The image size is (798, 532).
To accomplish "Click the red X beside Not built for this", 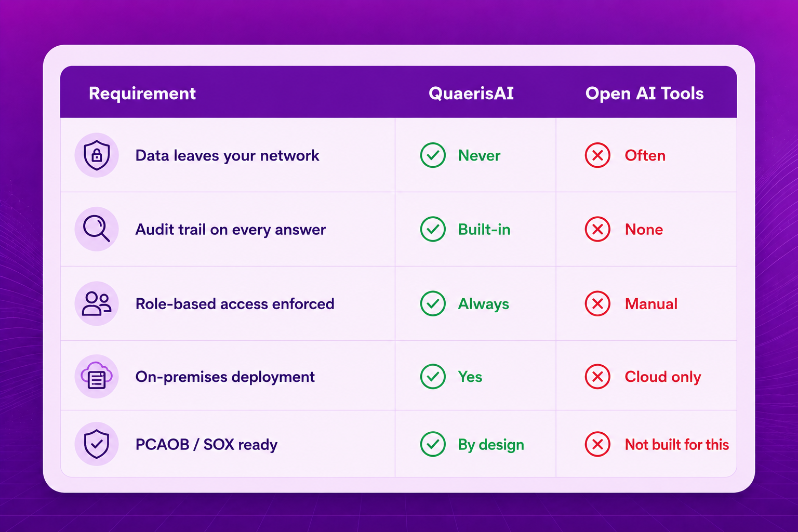I will pos(597,444).
